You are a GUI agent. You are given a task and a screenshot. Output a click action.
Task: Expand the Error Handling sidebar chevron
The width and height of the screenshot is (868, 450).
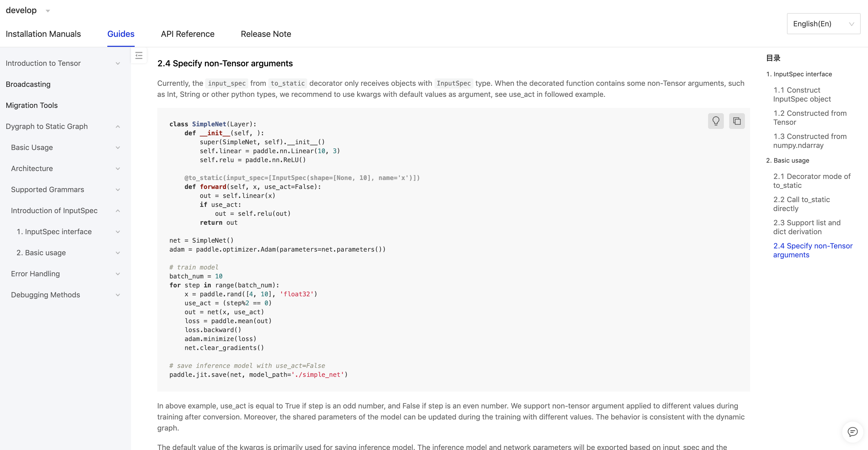tap(118, 274)
